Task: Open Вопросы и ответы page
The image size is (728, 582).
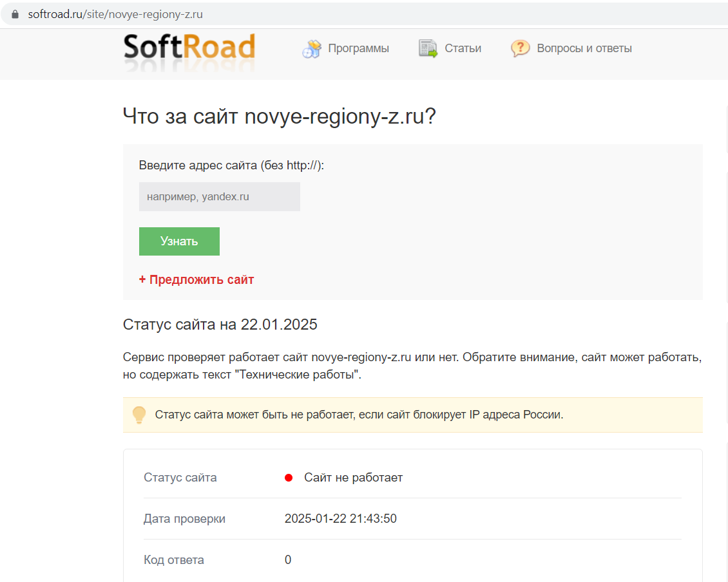Action: (x=584, y=48)
